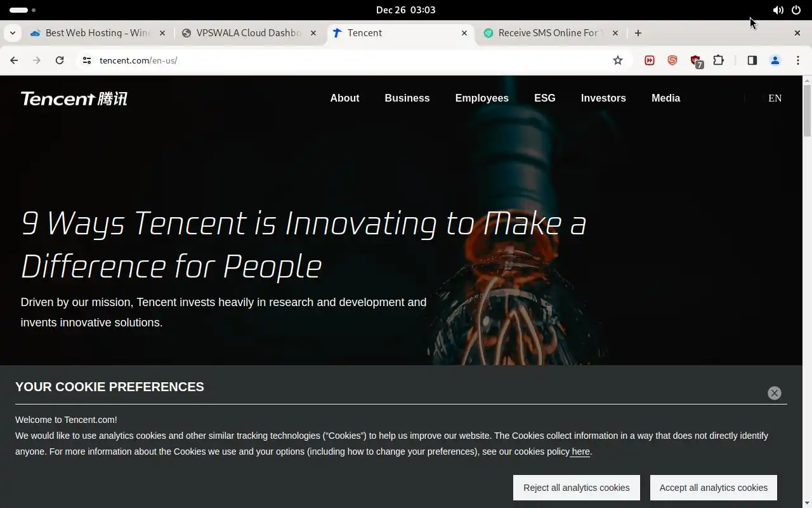Click the '9 Ways Tencent is Innovating' headline
The width and height of the screenshot is (812, 508).
303,244
